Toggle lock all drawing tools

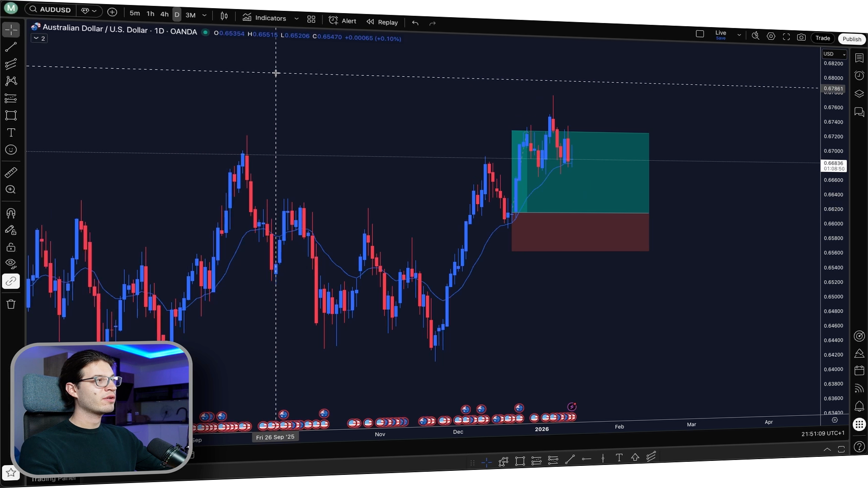click(x=11, y=247)
